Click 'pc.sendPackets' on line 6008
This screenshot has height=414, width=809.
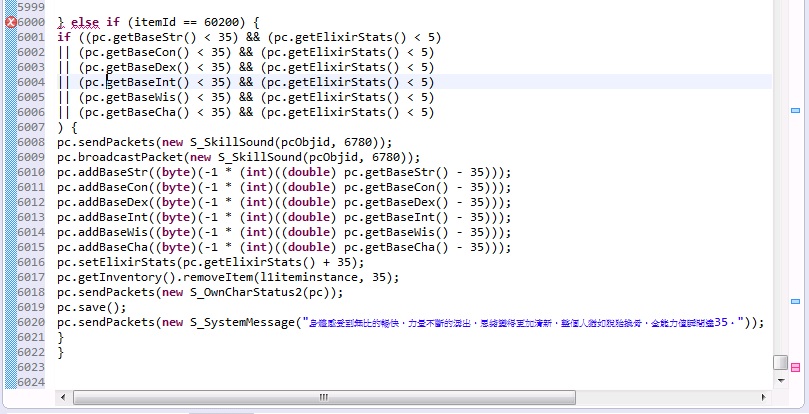pos(106,142)
